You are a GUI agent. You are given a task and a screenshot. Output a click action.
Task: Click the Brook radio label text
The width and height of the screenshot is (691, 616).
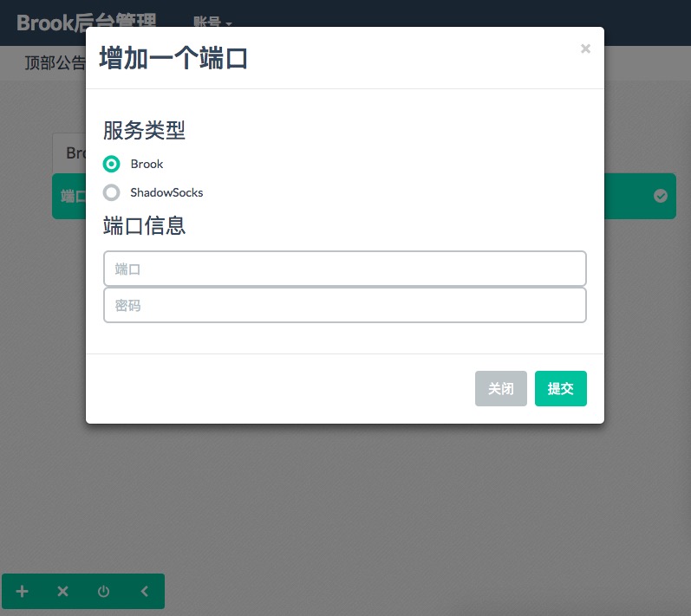coord(147,164)
